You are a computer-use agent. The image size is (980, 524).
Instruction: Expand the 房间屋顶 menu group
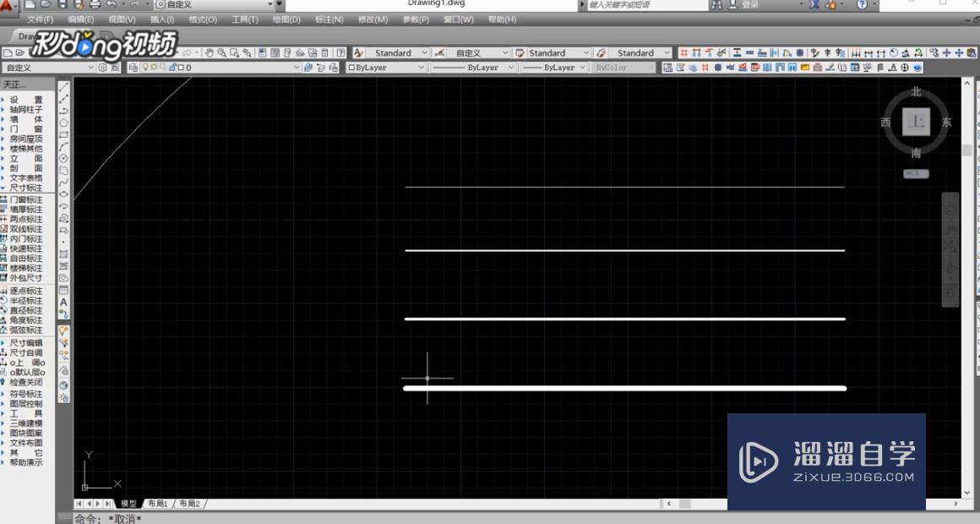[25, 139]
